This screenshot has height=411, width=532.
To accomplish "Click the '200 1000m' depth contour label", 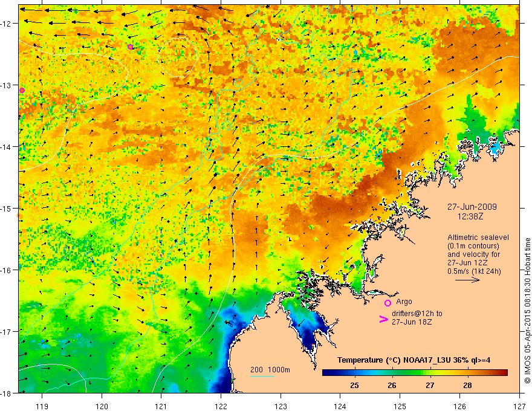I will coord(270,370).
